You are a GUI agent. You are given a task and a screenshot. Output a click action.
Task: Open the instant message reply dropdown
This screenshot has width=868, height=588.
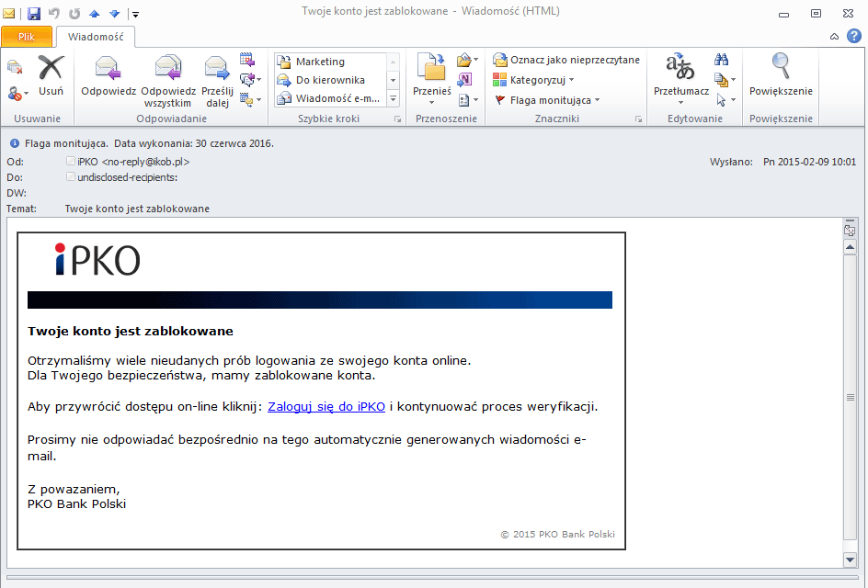251,80
